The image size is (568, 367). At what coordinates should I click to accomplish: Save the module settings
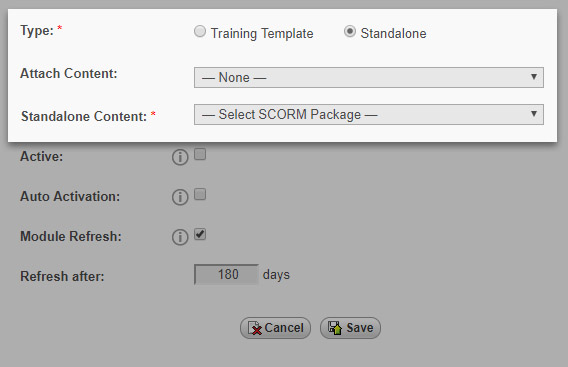pos(350,328)
